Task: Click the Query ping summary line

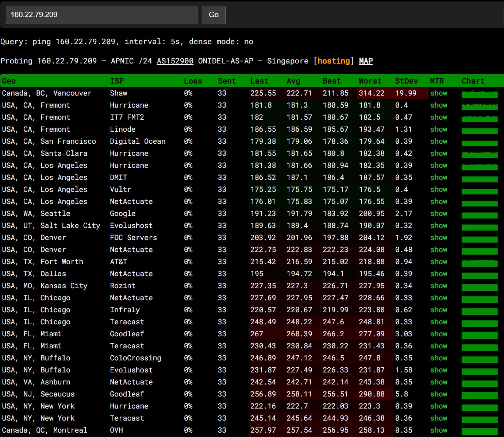Action: click(x=127, y=42)
